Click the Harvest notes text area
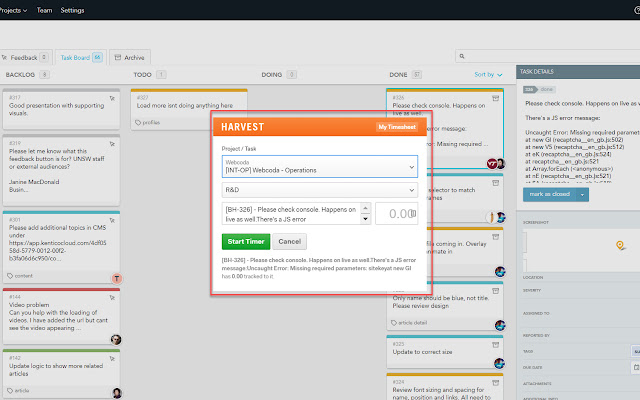Screen dimensions: 640x400 click(x=291, y=213)
